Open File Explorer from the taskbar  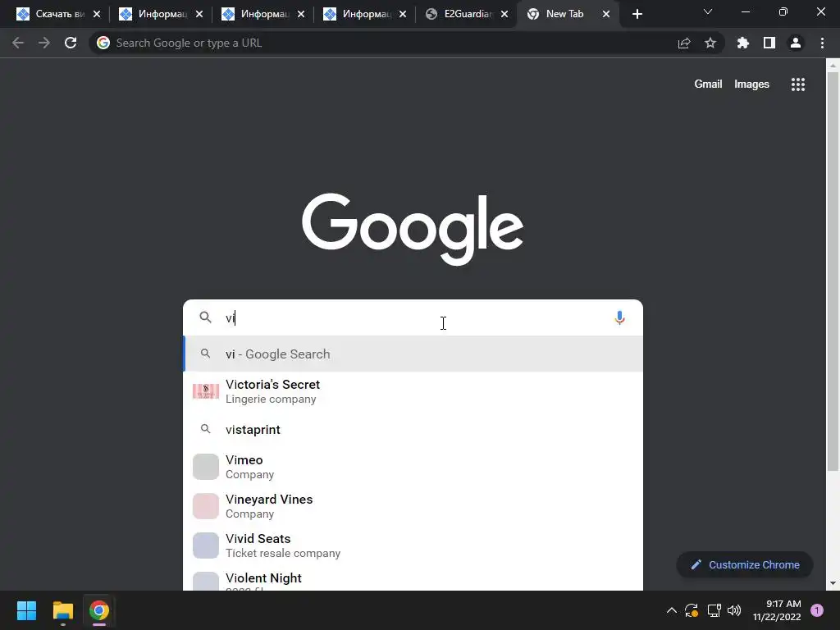62,610
